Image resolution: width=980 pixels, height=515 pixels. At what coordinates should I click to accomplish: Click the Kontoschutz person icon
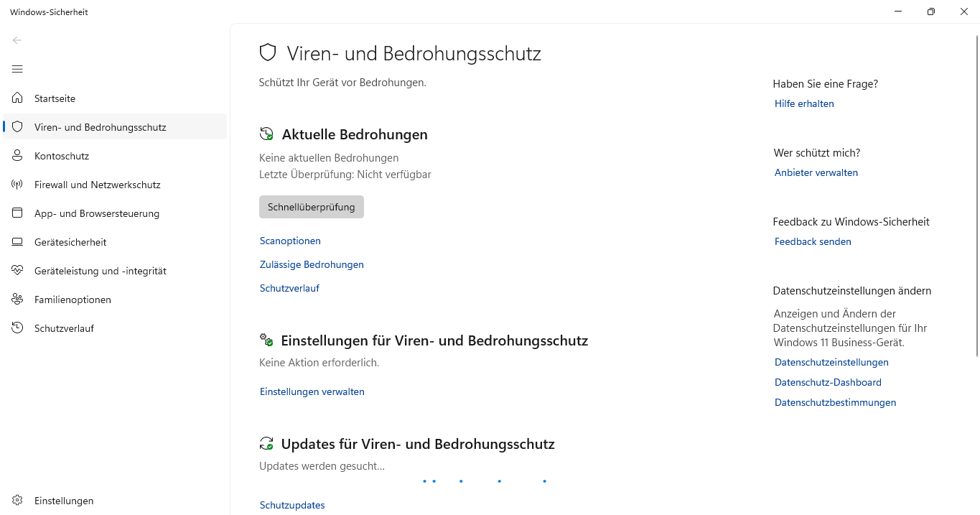[18, 156]
